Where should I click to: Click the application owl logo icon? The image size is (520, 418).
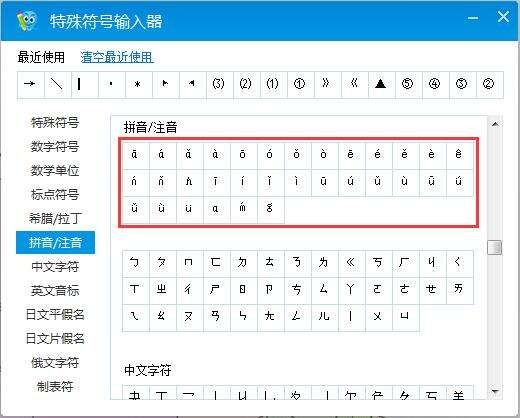point(27,21)
